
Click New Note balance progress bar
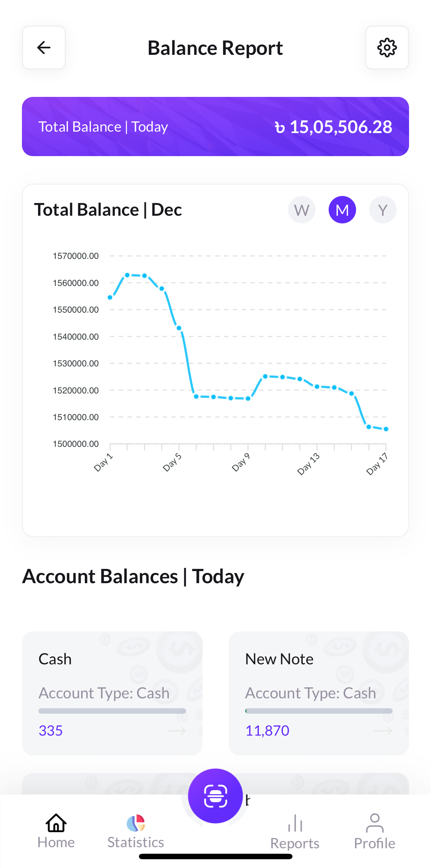click(318, 711)
